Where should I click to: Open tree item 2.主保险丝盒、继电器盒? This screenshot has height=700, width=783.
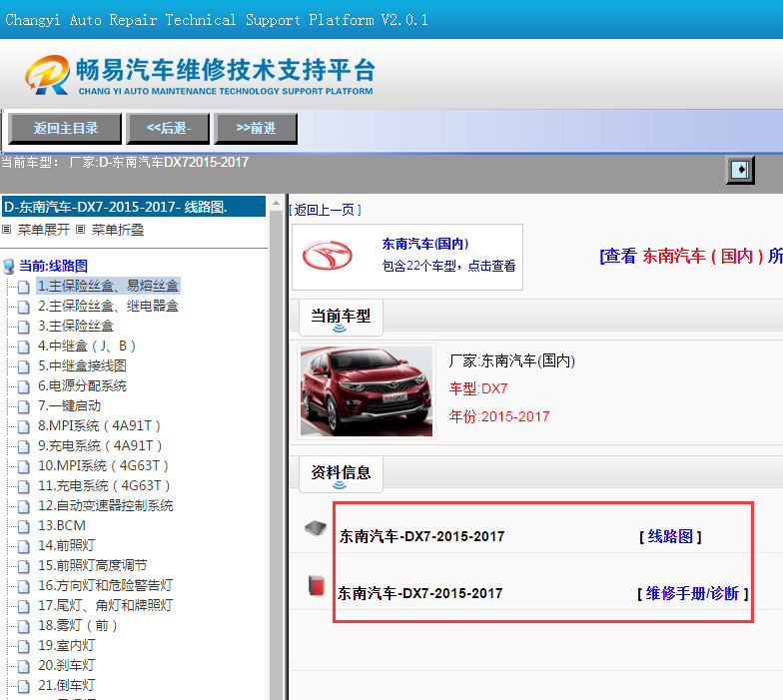coord(108,306)
